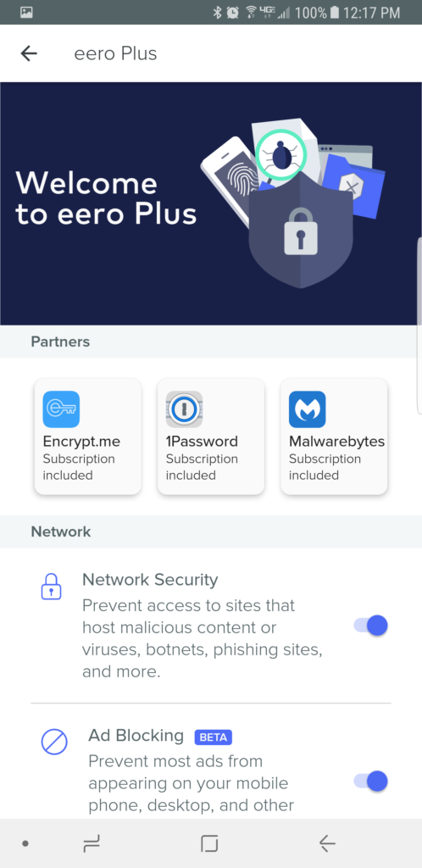Tap the Network Security padlock icon
This screenshot has height=868, width=422.
click(x=52, y=587)
